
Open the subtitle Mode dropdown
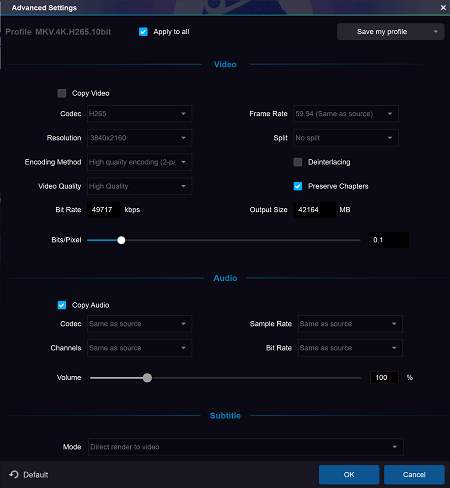pyautogui.click(x=246, y=447)
